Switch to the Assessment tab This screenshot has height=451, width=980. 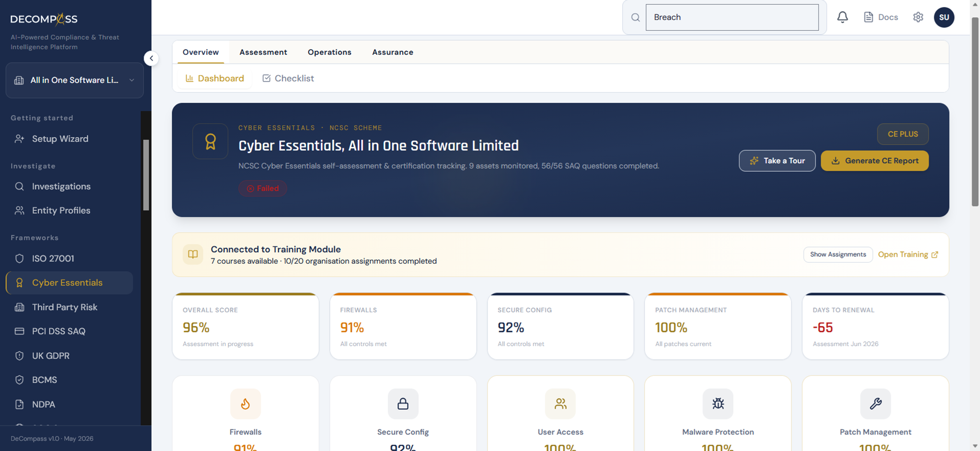pyautogui.click(x=263, y=52)
